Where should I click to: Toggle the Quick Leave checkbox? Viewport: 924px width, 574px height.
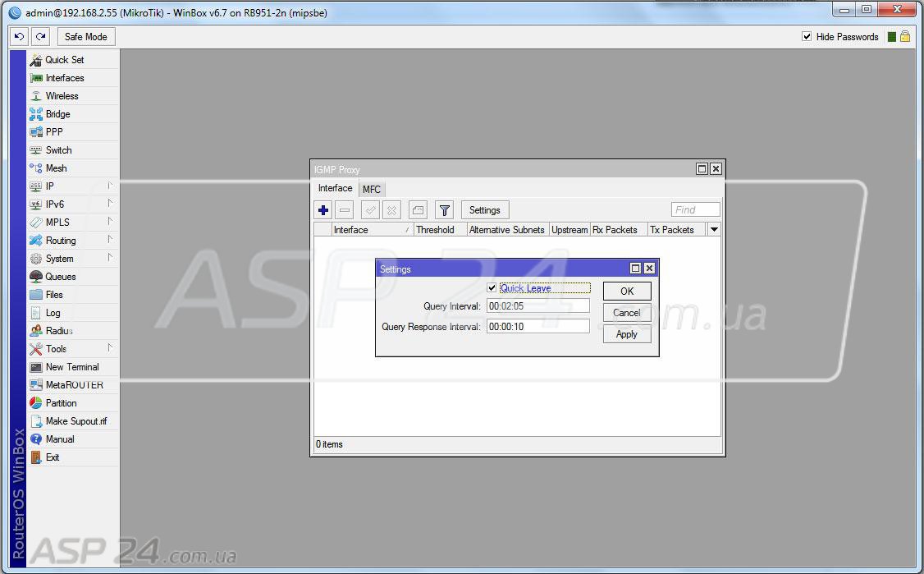tap(492, 288)
